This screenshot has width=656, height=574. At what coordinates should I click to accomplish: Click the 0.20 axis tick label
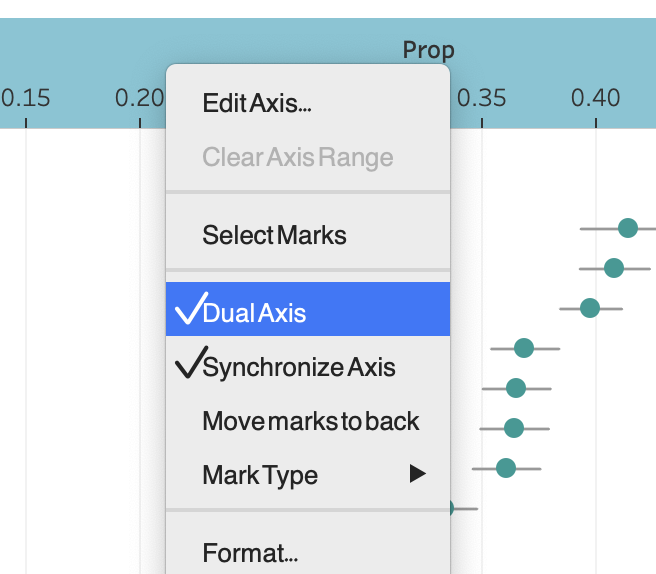(140, 98)
